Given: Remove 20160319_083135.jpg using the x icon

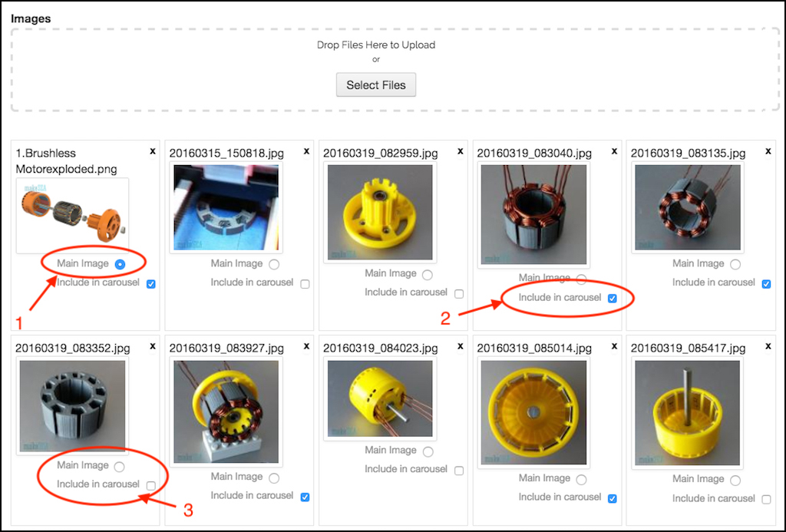Looking at the screenshot, I should point(768,151).
